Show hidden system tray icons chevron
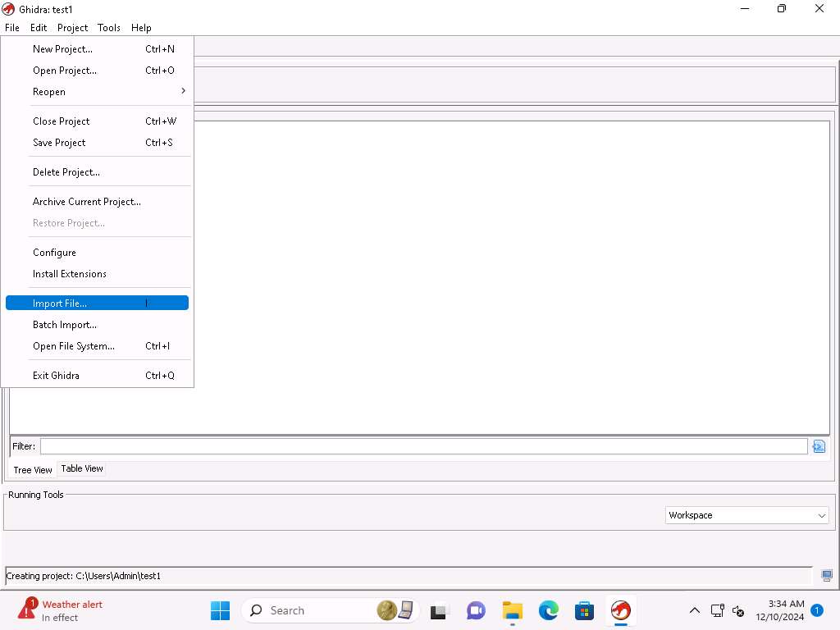The width and height of the screenshot is (840, 630). click(694, 610)
